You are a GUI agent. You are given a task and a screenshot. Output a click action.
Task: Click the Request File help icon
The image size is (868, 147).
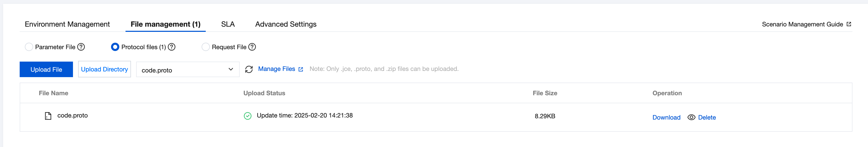pyautogui.click(x=252, y=47)
